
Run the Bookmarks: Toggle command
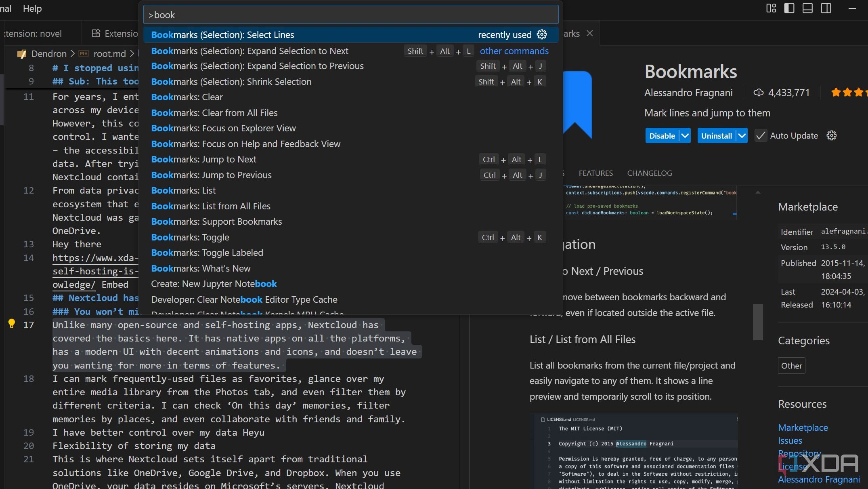pyautogui.click(x=351, y=237)
